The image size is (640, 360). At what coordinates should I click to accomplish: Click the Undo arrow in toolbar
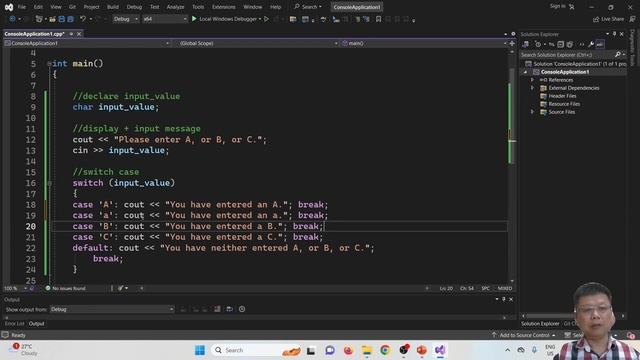tap(83, 19)
